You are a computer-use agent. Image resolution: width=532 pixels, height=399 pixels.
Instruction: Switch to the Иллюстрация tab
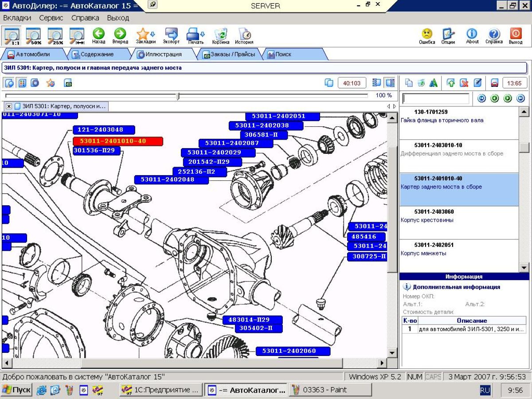point(164,55)
